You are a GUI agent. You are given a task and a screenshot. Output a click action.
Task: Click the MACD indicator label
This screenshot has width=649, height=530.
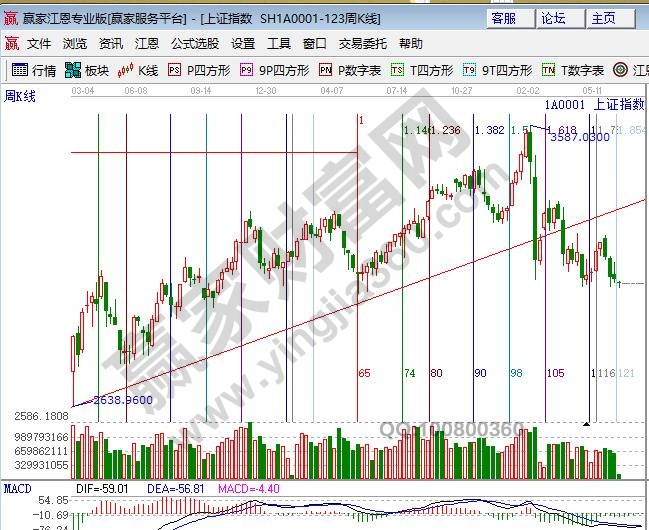(x=17, y=489)
